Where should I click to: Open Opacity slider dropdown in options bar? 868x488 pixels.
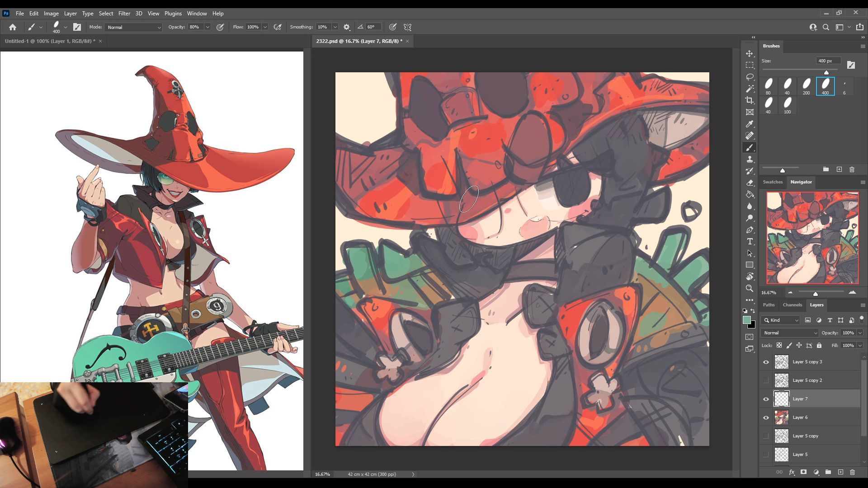208,27
